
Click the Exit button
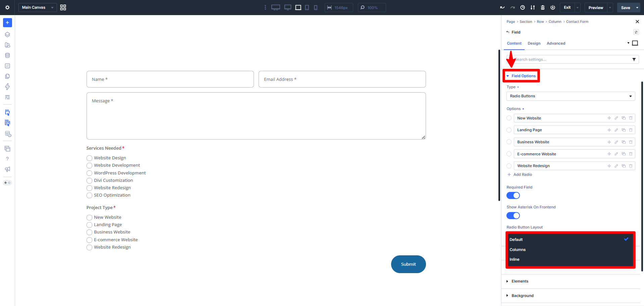point(567,7)
